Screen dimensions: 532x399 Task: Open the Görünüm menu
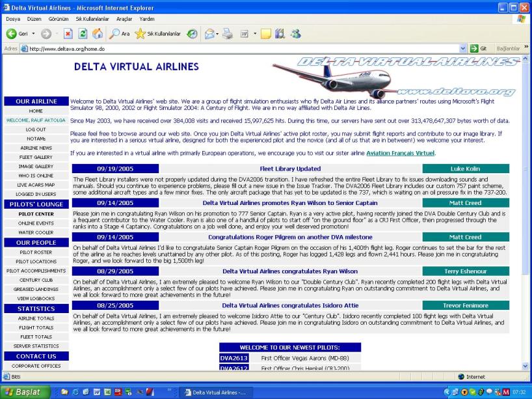(59, 19)
